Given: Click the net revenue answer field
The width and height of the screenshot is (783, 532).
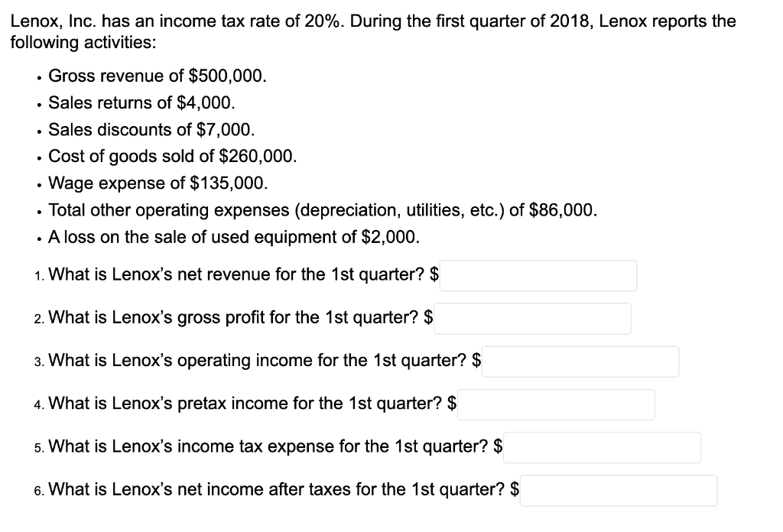Looking at the screenshot, I should [538, 275].
